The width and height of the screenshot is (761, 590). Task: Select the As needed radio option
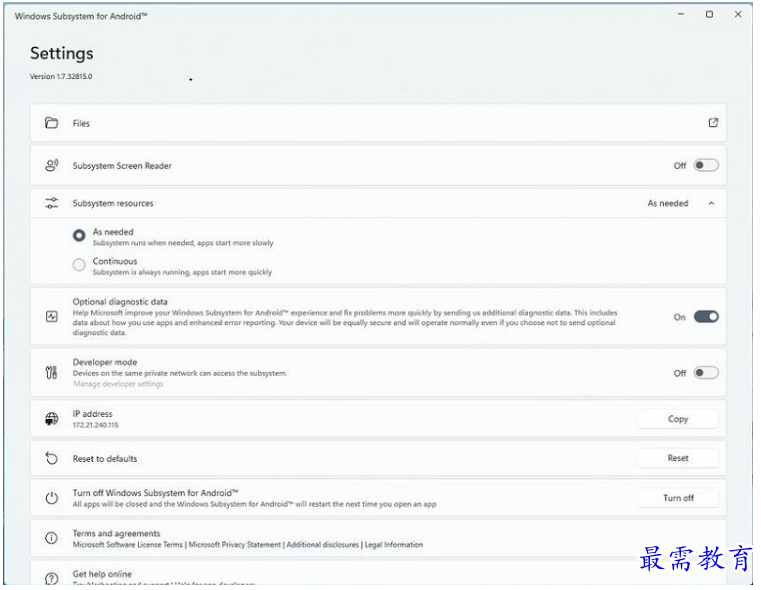coord(79,236)
